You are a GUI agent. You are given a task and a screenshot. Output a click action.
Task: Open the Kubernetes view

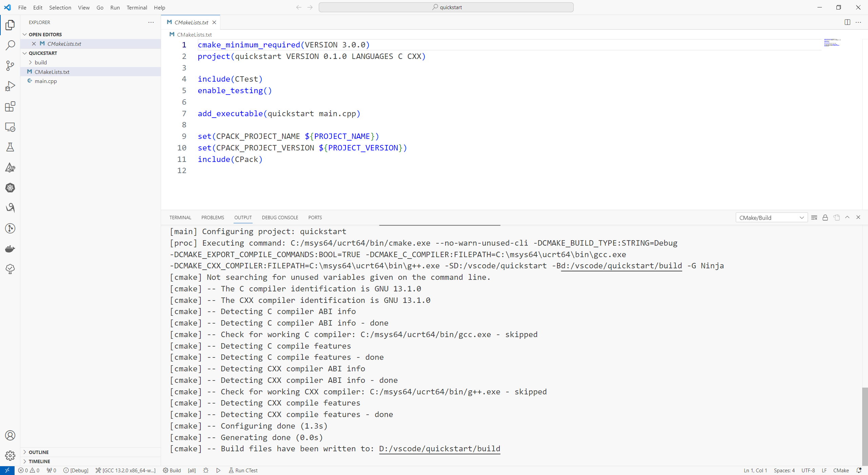pos(10,188)
